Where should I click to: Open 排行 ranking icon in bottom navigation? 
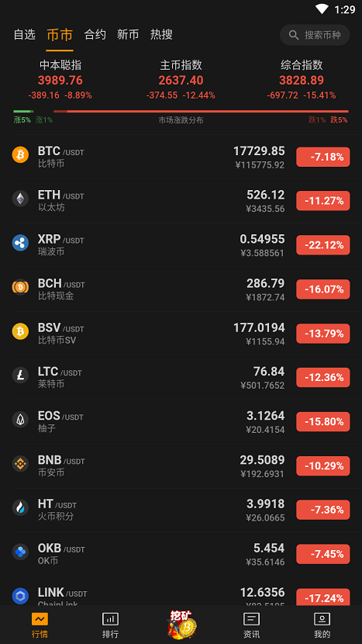click(110, 619)
